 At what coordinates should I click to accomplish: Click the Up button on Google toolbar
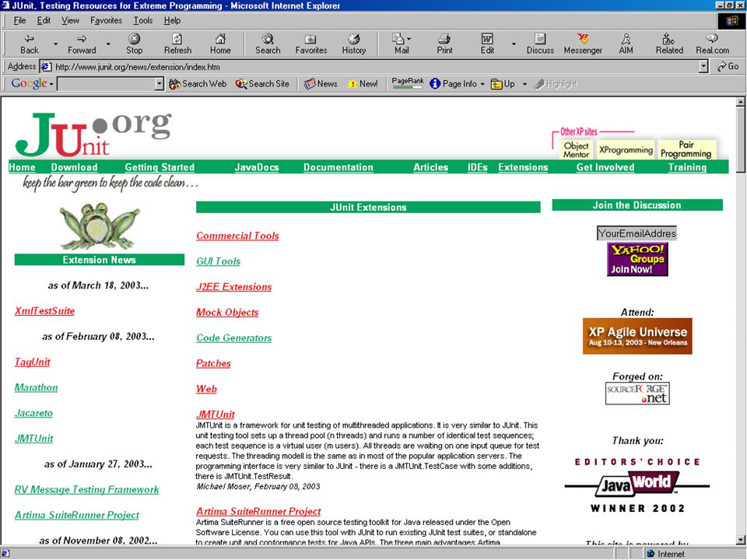(503, 84)
